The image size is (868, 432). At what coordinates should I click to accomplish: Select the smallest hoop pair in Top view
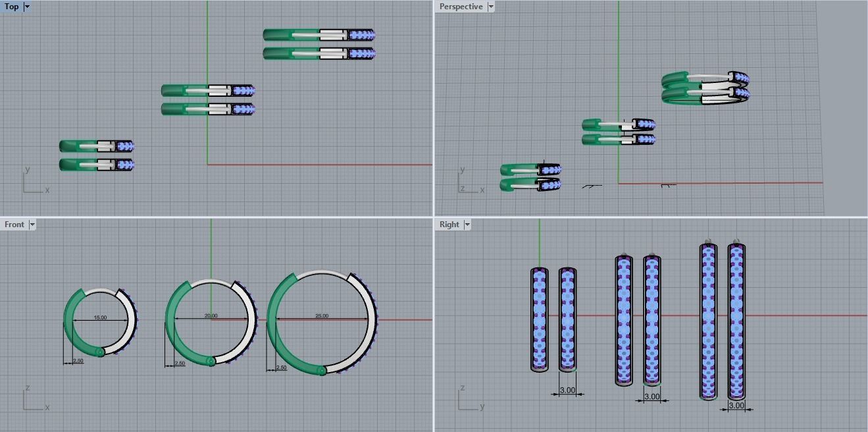point(97,155)
